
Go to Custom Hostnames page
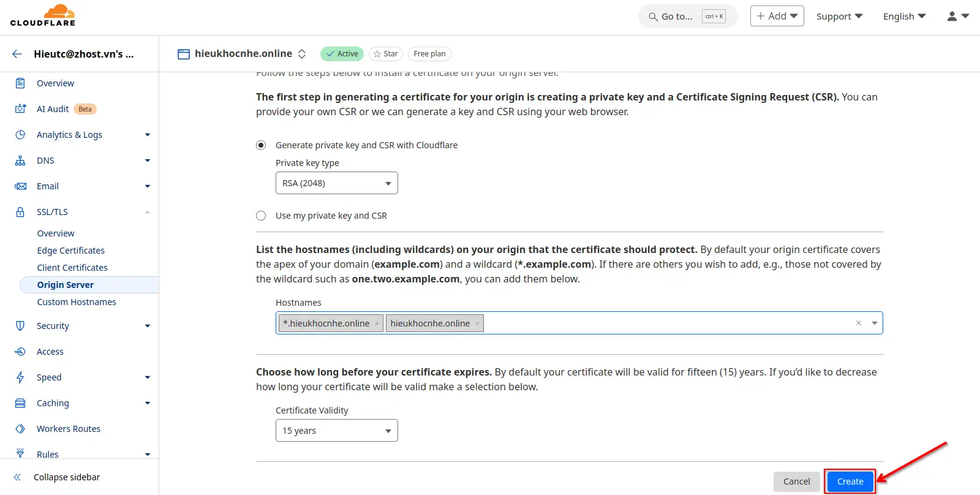point(77,302)
